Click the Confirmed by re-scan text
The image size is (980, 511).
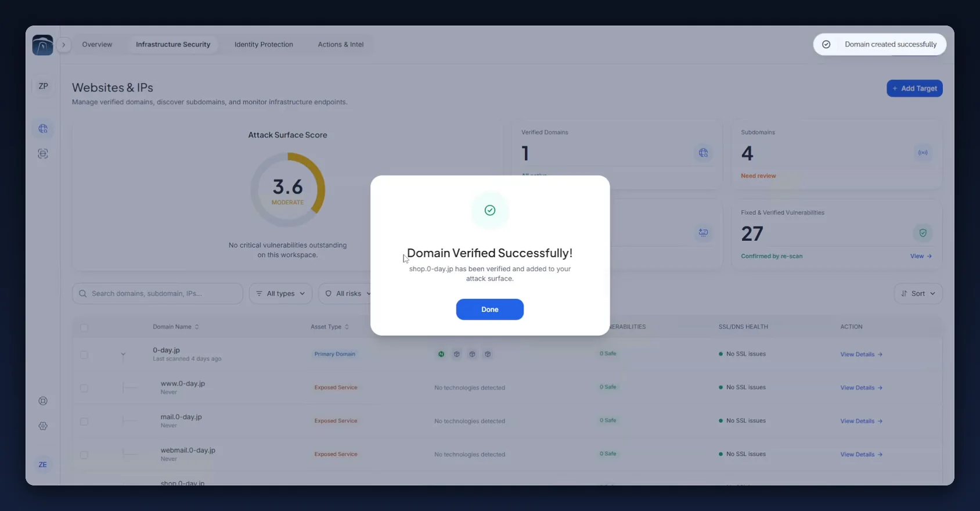(x=772, y=256)
